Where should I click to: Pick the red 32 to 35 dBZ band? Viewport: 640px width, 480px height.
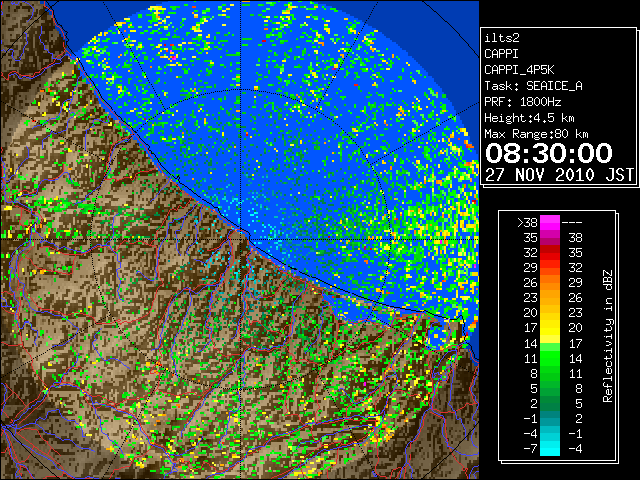point(550,253)
